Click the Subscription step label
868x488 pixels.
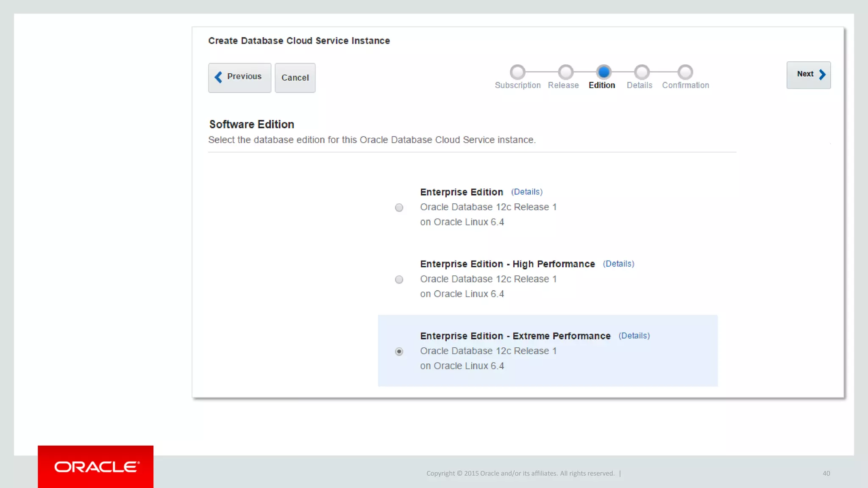coord(517,85)
